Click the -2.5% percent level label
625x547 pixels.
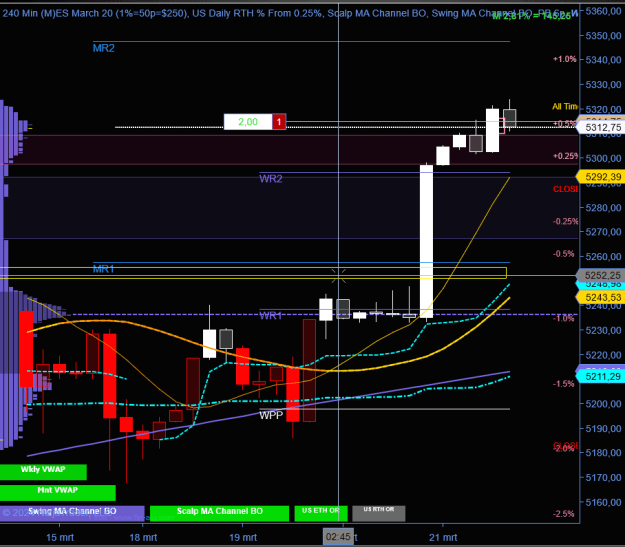coord(564,514)
